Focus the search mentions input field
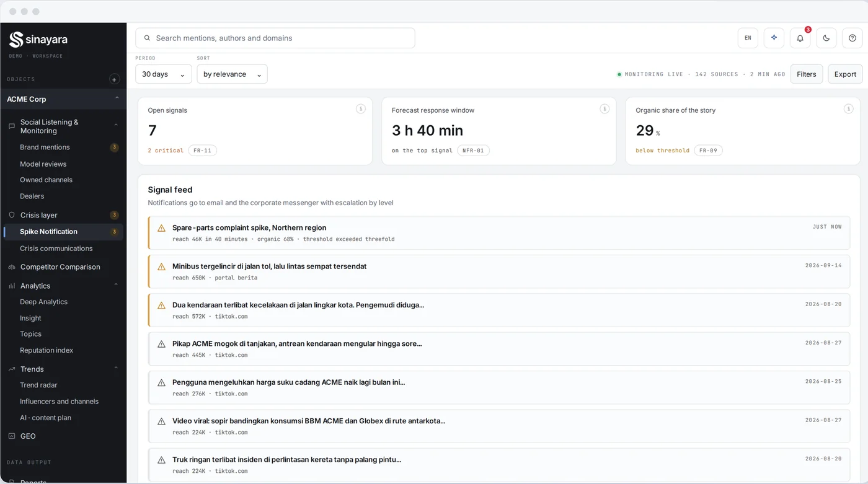The height and width of the screenshot is (484, 868). tap(275, 38)
